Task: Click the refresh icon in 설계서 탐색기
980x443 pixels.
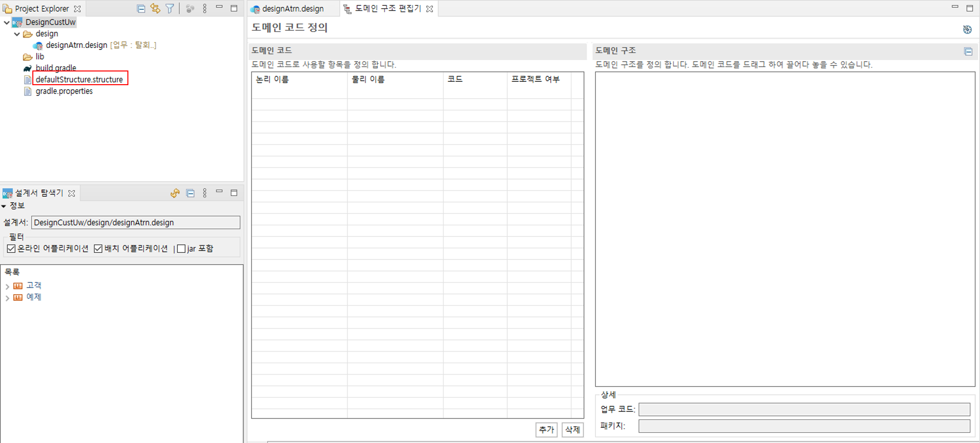Action: 175,193
